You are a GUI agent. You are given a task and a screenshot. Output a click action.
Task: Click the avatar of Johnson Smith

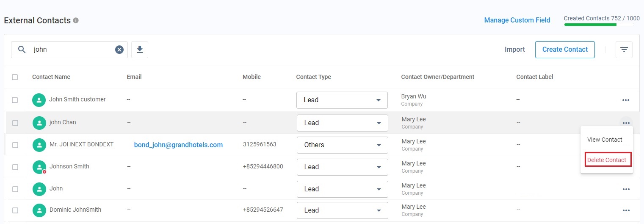39,167
